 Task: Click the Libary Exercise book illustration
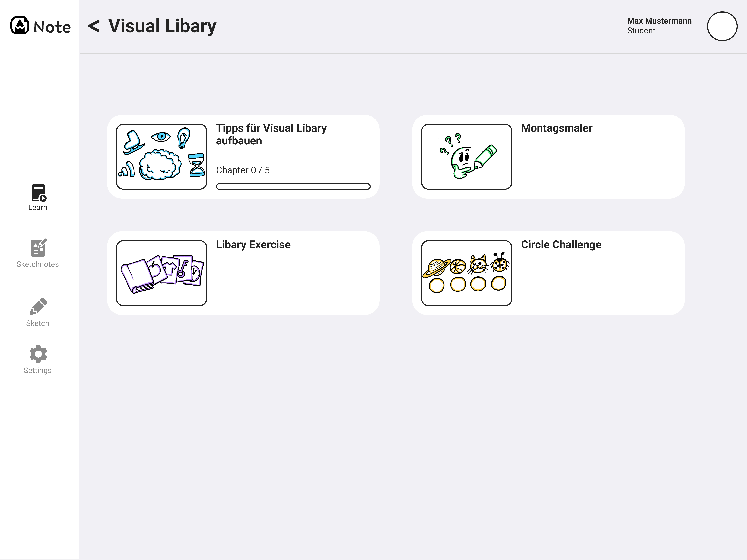161,273
